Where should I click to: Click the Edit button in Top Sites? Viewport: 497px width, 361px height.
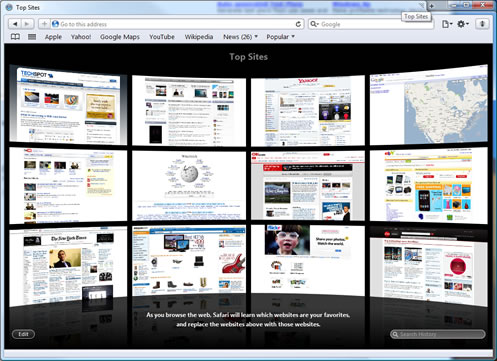[x=23, y=334]
